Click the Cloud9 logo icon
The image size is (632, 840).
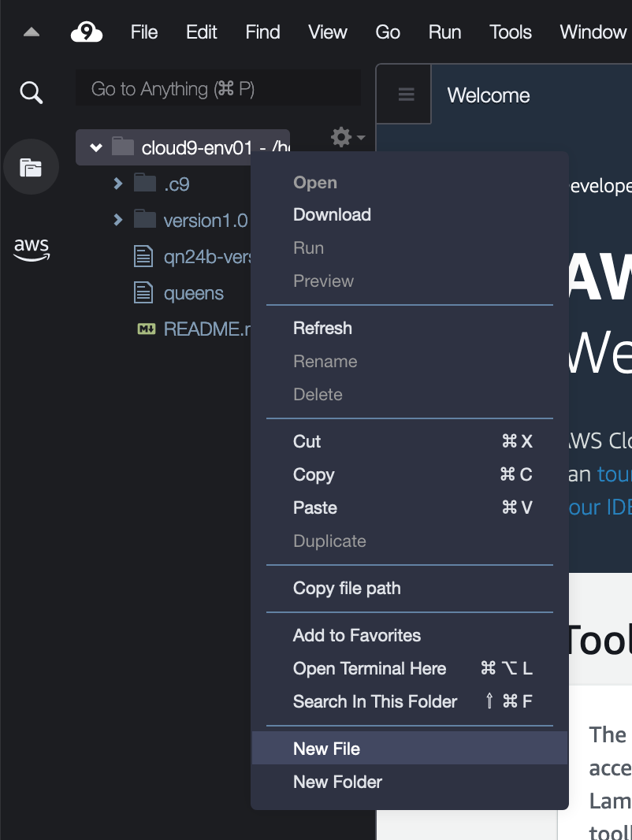(x=86, y=32)
